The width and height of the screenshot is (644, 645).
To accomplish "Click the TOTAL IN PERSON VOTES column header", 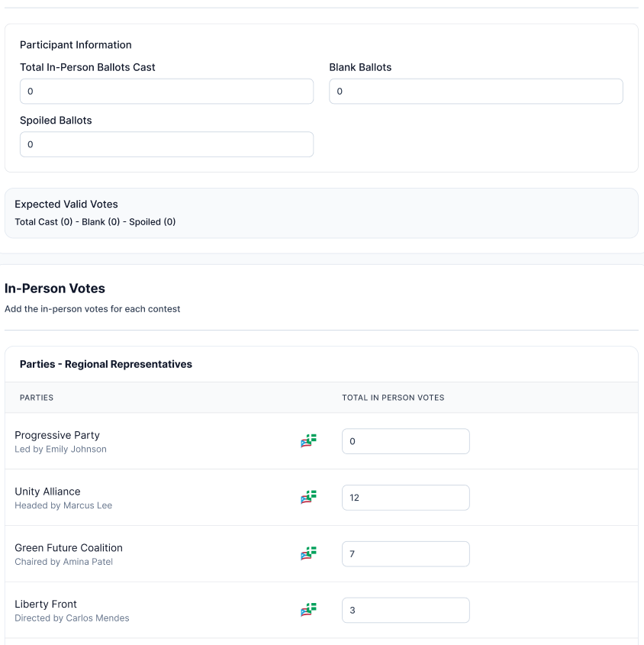I will [393, 398].
